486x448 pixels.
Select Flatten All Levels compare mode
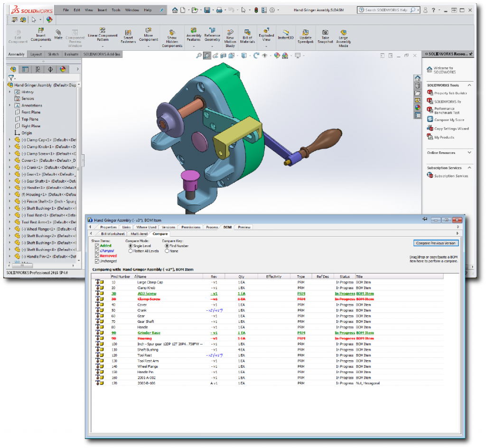131,251
